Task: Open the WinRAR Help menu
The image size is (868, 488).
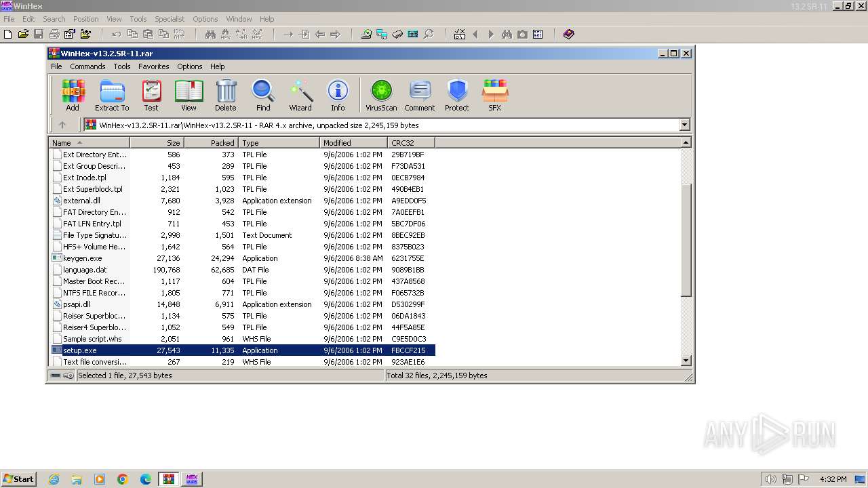Action: click(217, 66)
